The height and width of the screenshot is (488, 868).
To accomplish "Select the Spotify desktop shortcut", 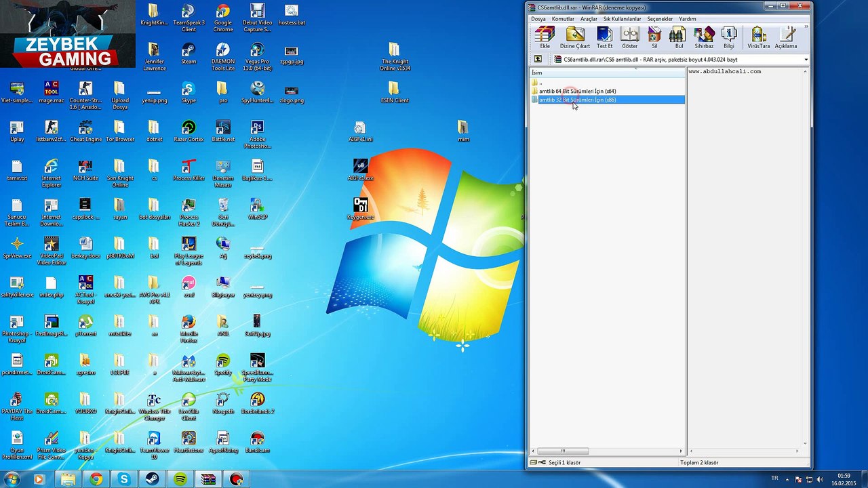I will coord(223,365).
